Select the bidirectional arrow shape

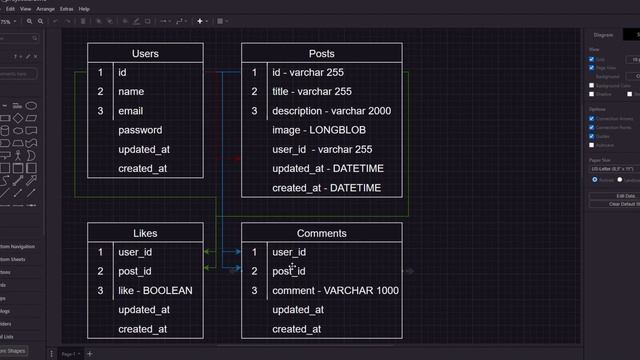18,180
